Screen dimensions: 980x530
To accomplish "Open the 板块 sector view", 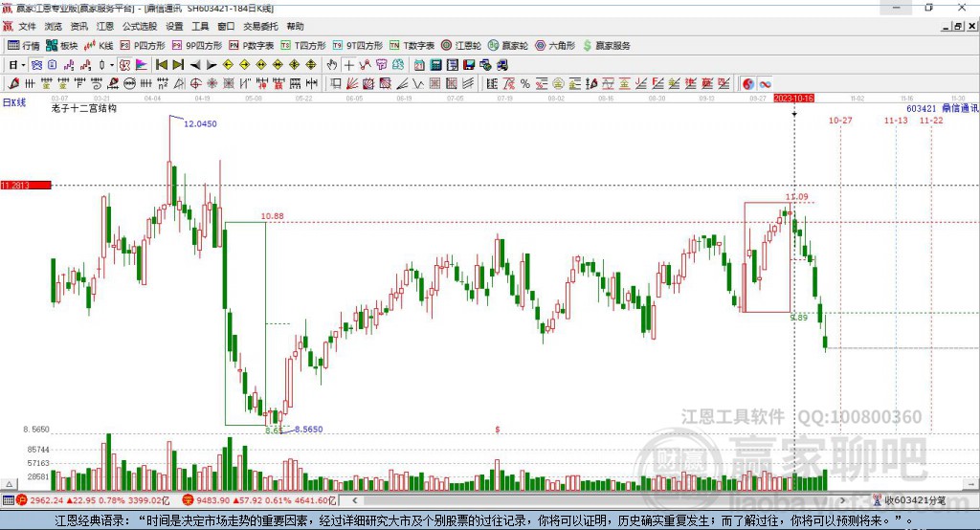I will coord(62,46).
